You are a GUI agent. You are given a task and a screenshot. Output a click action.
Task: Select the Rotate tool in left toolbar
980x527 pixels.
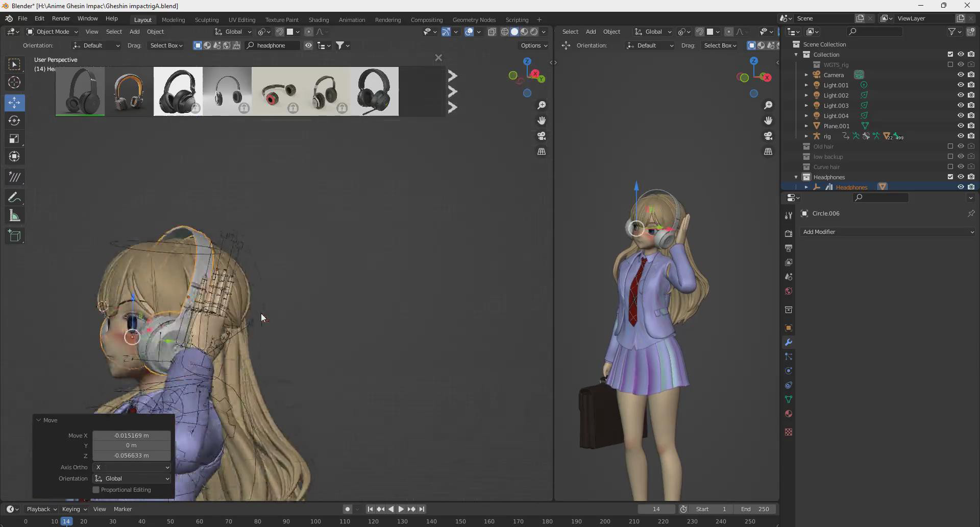14,121
